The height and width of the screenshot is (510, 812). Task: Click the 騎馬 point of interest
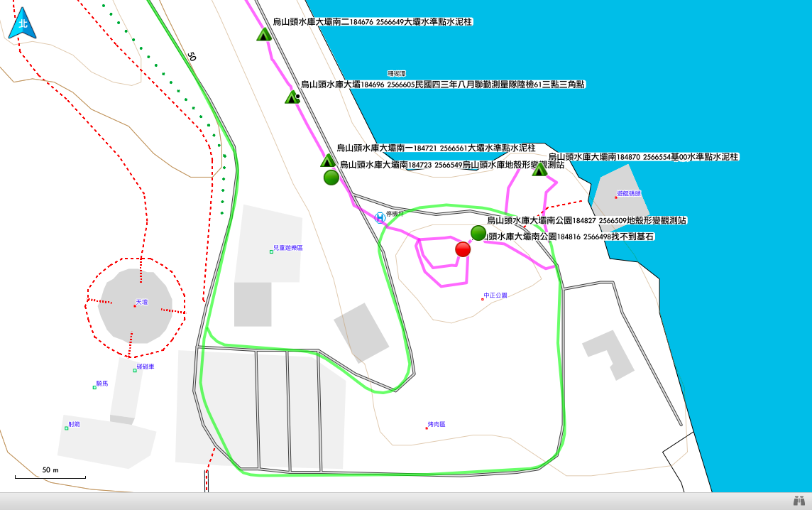coord(101,384)
